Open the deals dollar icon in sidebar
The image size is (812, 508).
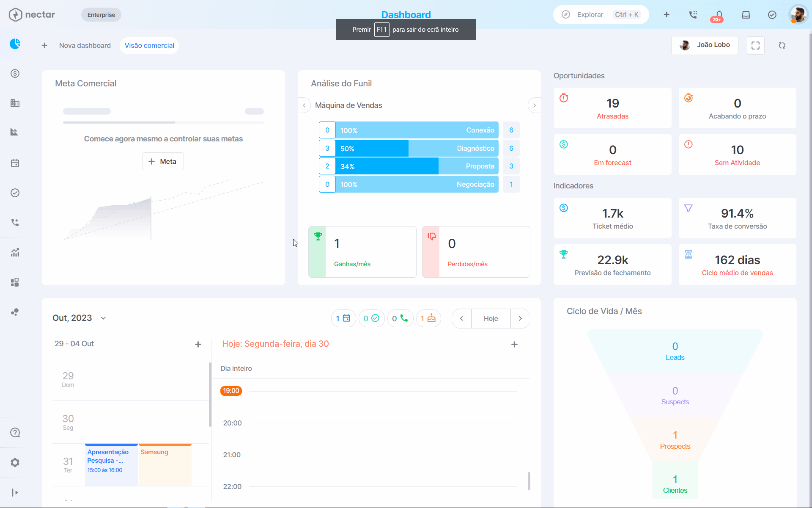pos(15,74)
